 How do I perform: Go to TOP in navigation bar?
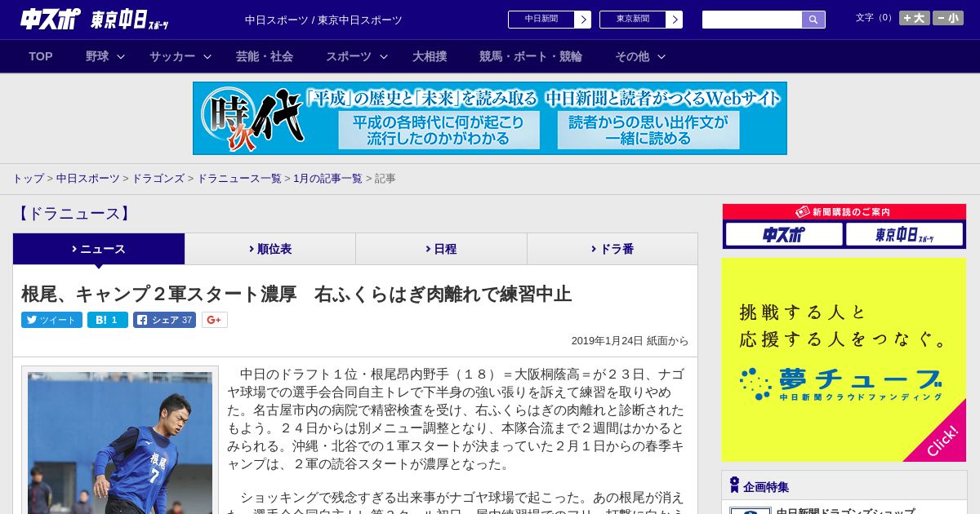tap(41, 56)
